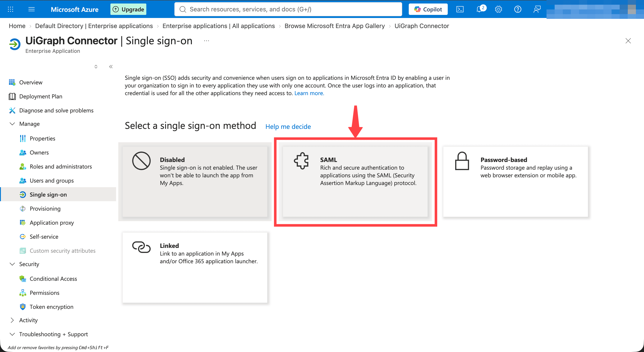Click the Roles and administrators icon
Image resolution: width=644 pixels, height=352 pixels.
pyautogui.click(x=23, y=167)
